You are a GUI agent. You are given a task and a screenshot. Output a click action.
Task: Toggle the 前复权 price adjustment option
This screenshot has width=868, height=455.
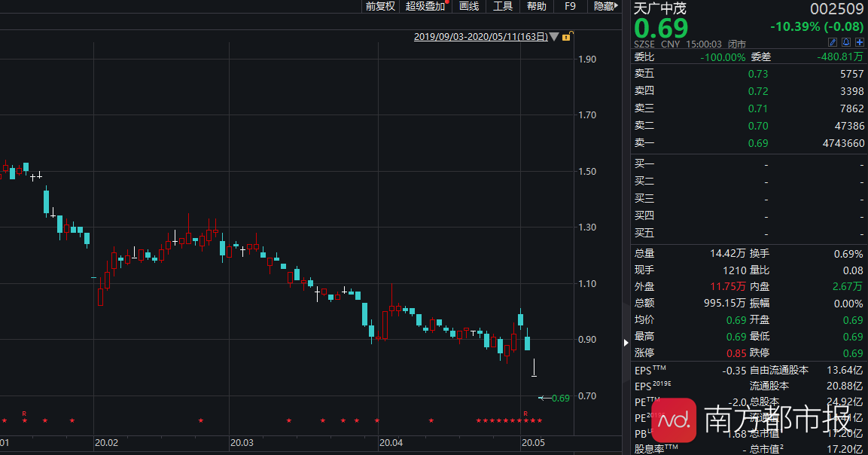point(380,6)
